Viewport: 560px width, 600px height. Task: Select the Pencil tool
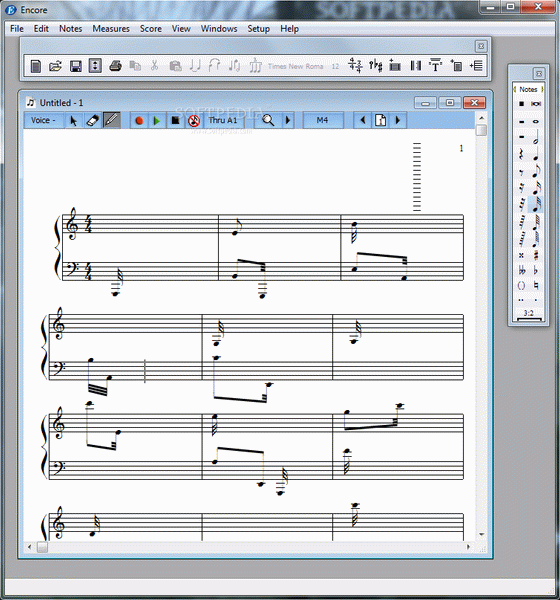111,121
